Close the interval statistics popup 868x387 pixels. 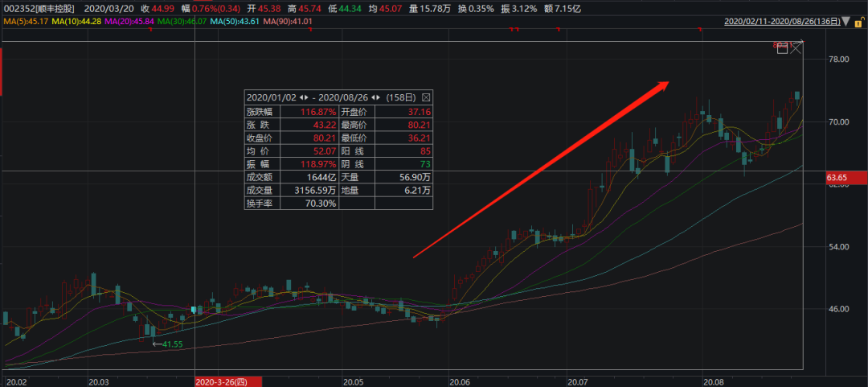click(426, 97)
